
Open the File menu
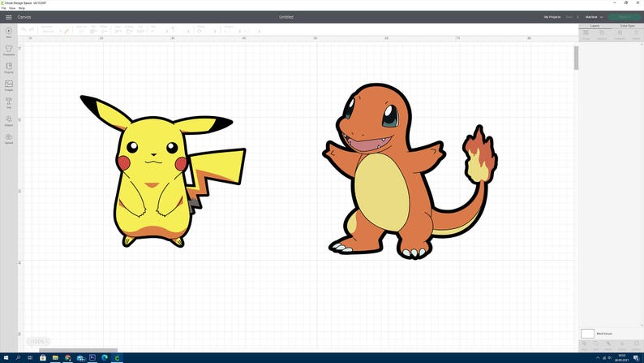[x=4, y=8]
